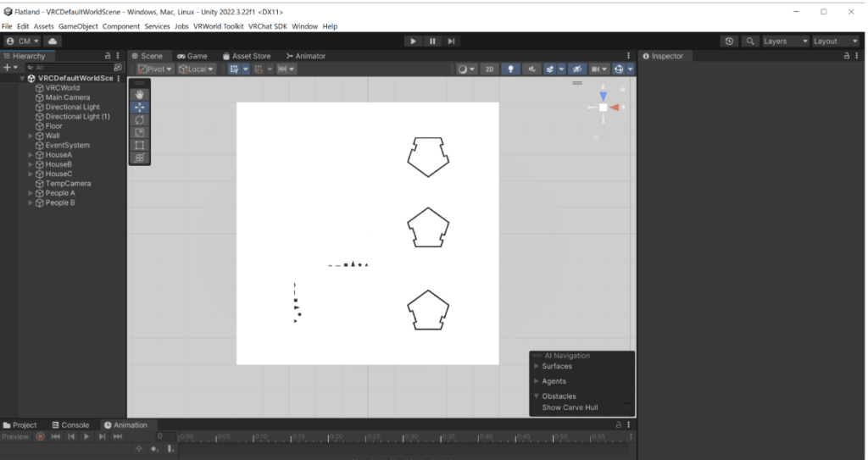Expand the Wall object in Hierarchy
This screenshot has width=868, height=460.
click(31, 136)
